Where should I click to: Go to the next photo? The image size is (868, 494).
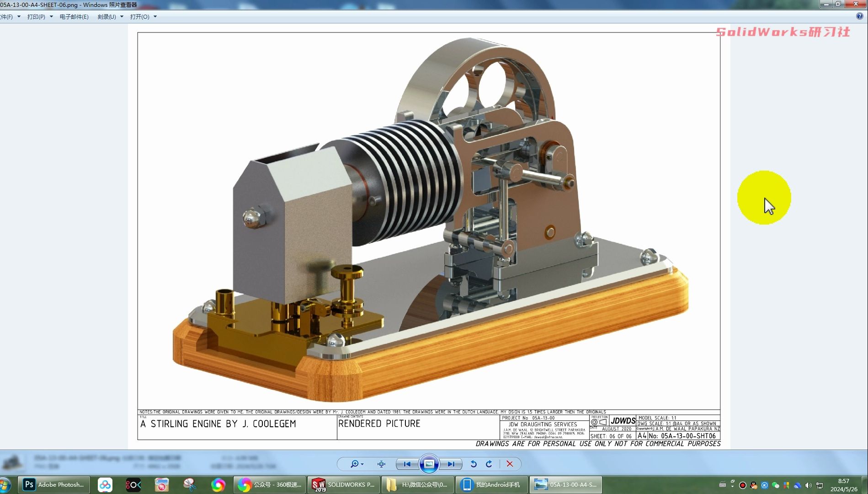coord(451,464)
